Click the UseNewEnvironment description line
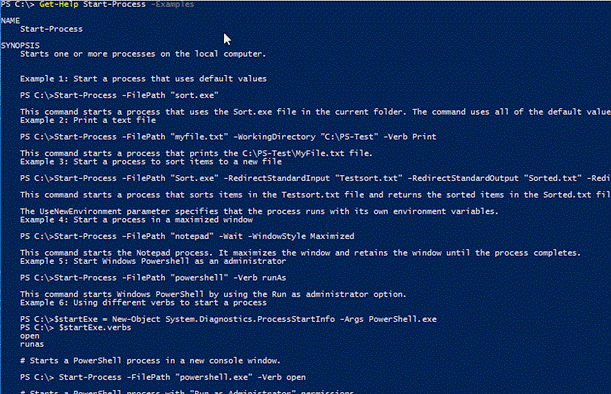 point(259,211)
